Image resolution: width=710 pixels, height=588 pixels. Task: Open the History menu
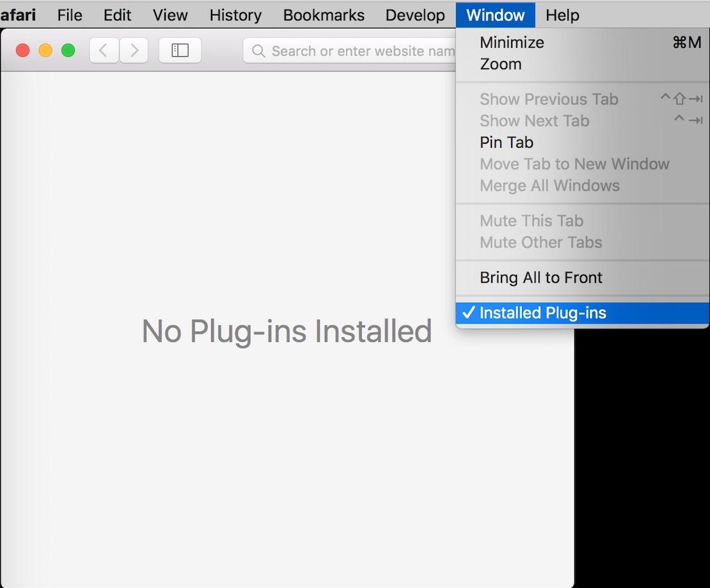(x=235, y=15)
